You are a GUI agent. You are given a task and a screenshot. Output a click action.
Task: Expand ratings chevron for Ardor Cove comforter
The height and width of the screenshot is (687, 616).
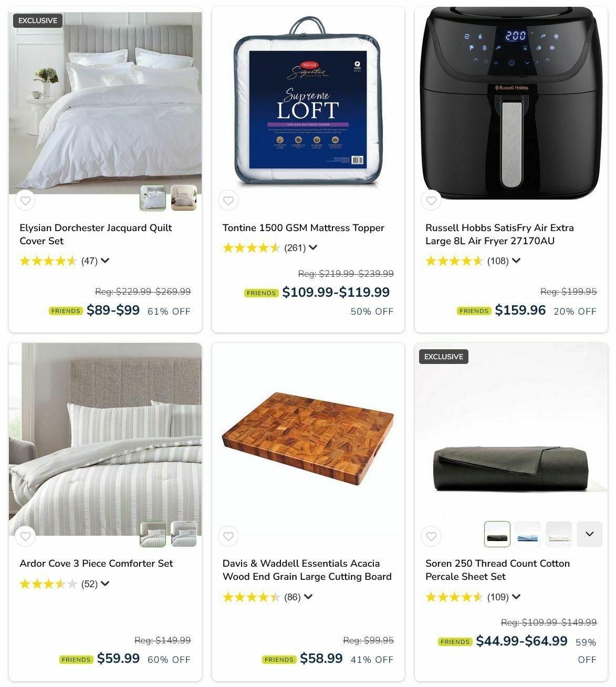(x=105, y=584)
